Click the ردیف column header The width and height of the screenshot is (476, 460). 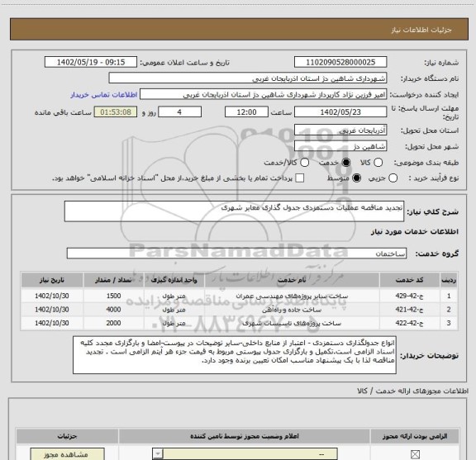pyautogui.click(x=449, y=280)
